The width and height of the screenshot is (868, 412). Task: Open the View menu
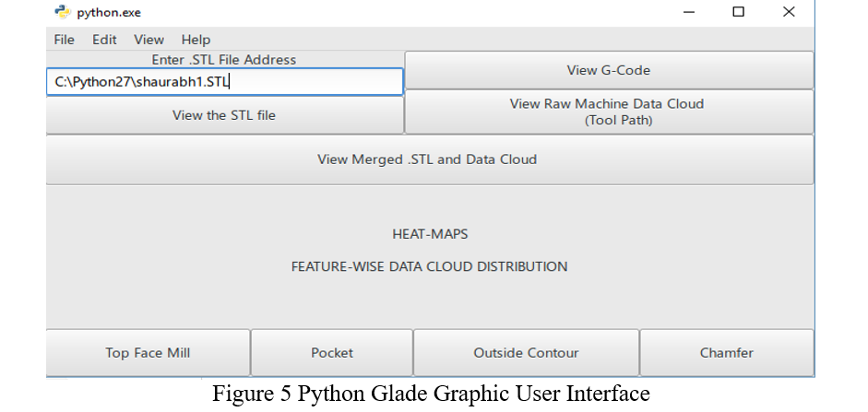coord(149,40)
